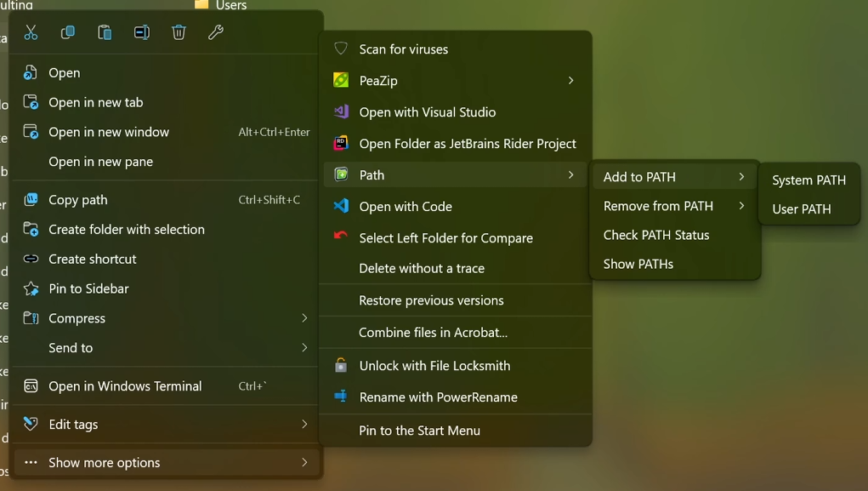The height and width of the screenshot is (491, 868).
Task: Choose Open Folder as JetBrains Rider Project
Action: click(468, 144)
